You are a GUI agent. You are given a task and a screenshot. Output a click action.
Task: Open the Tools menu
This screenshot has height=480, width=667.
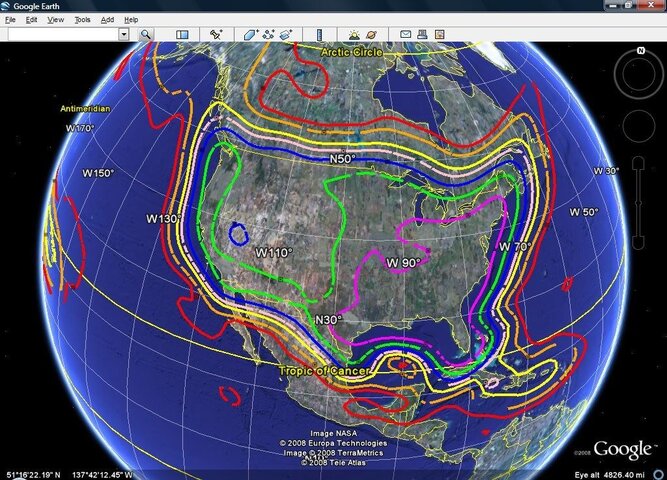pyautogui.click(x=82, y=20)
